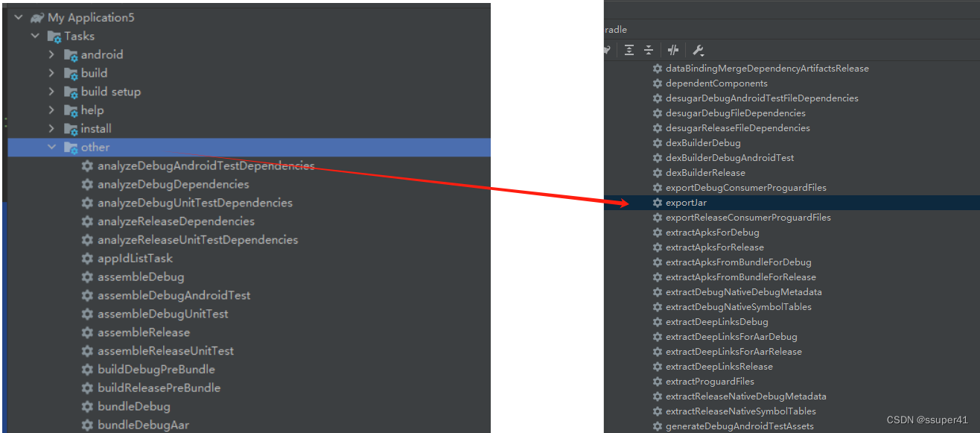Click the help folder icon
Image resolution: width=980 pixels, height=433 pixels.
[x=71, y=111]
